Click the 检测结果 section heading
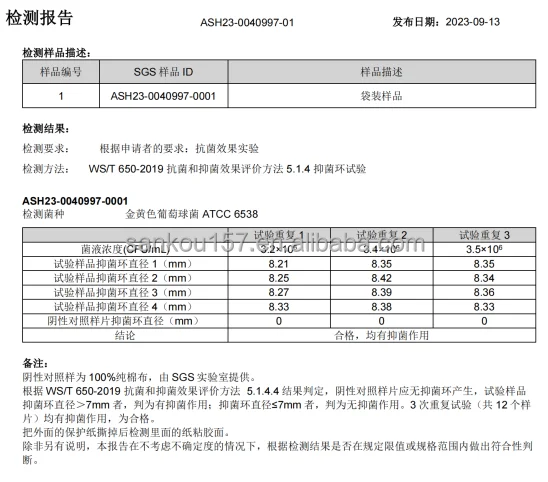Image resolution: width=548 pixels, height=482 pixels. [x=46, y=129]
